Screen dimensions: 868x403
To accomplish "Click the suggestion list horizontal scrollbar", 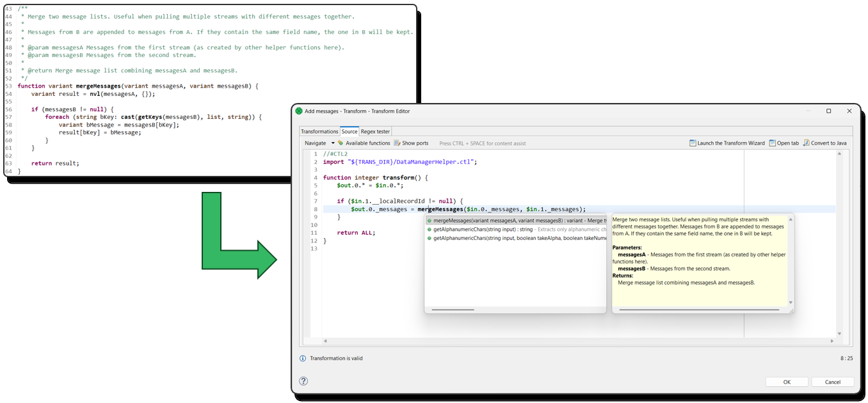I will point(453,310).
